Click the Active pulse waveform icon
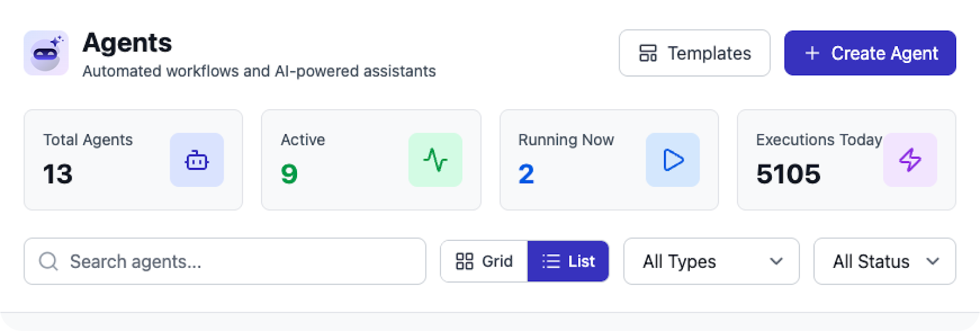The height and width of the screenshot is (331, 980). pos(435,160)
